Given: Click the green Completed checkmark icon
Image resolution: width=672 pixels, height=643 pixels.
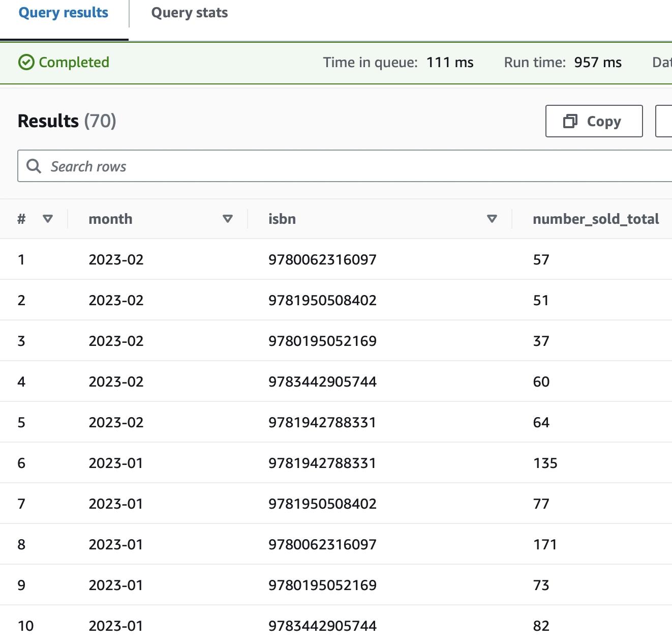Looking at the screenshot, I should coord(26,62).
